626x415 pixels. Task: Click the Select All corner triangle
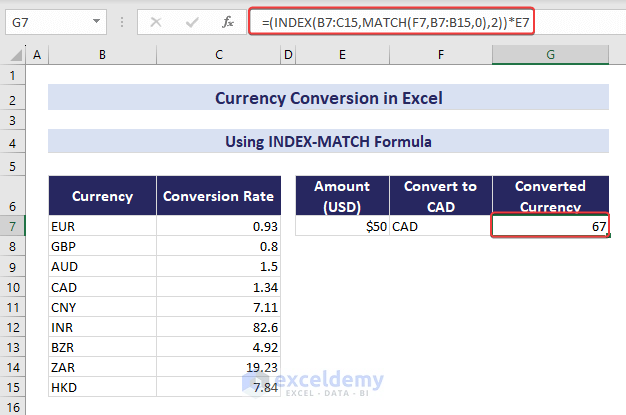click(x=14, y=55)
